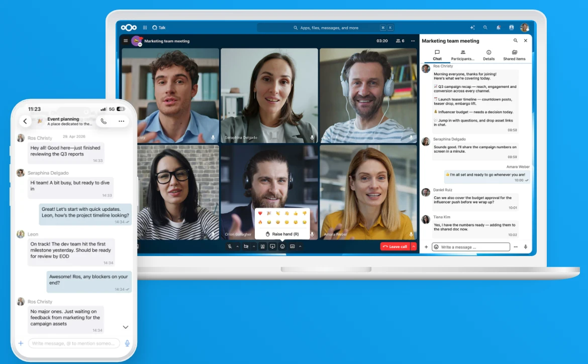Open the Nextcloud logo home link
The image size is (588, 364).
tap(129, 28)
